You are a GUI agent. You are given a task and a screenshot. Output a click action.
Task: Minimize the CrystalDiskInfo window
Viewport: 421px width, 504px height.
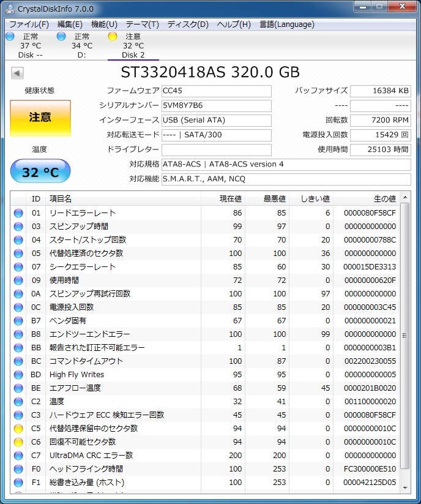click(363, 6)
